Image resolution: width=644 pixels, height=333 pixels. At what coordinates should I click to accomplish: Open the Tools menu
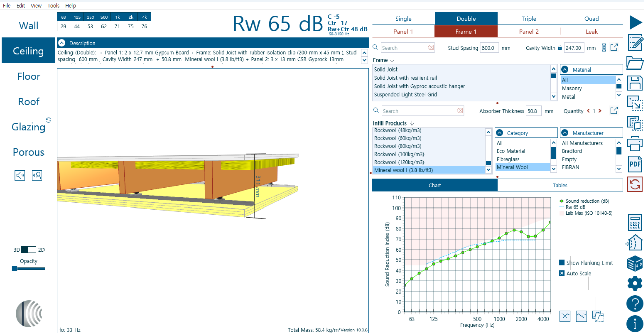[53, 6]
